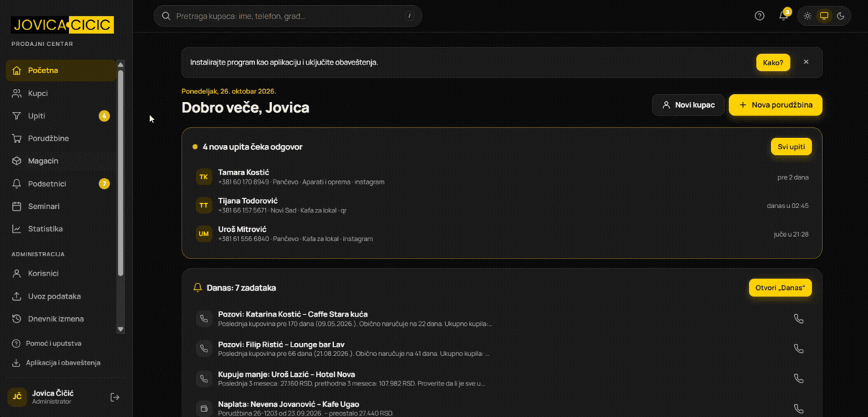Click call icon on Uroš Lazić row
This screenshot has height=417, width=868.
pyautogui.click(x=798, y=378)
